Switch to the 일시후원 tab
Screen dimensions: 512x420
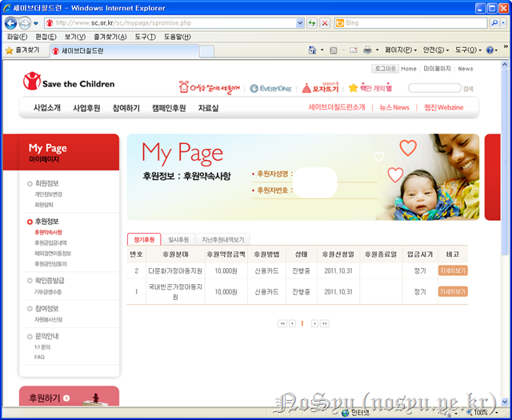(178, 239)
